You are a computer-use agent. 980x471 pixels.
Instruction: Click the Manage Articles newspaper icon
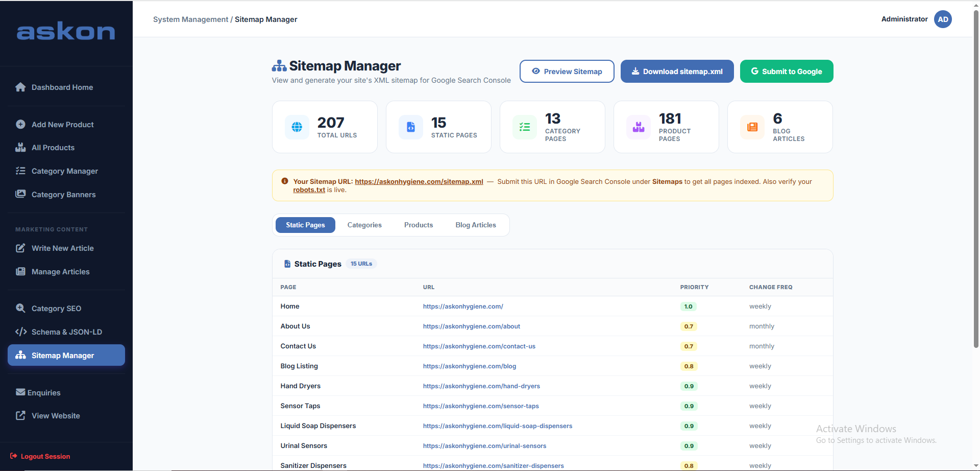tap(20, 272)
